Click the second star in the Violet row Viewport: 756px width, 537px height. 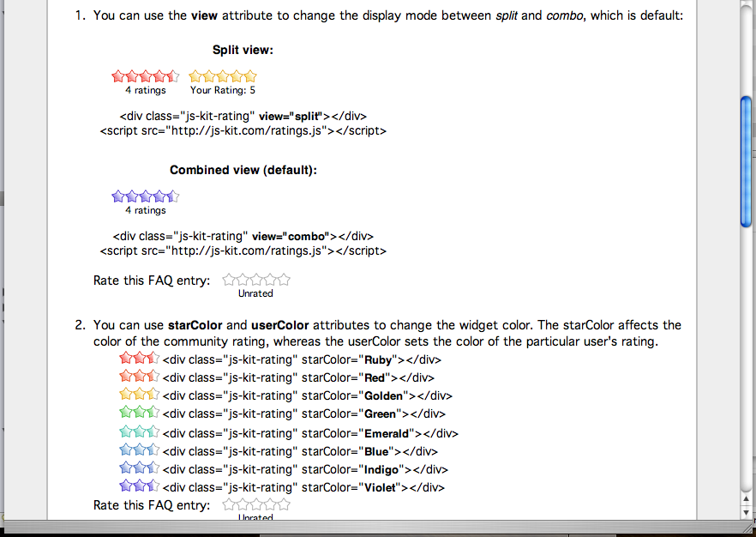(140, 486)
